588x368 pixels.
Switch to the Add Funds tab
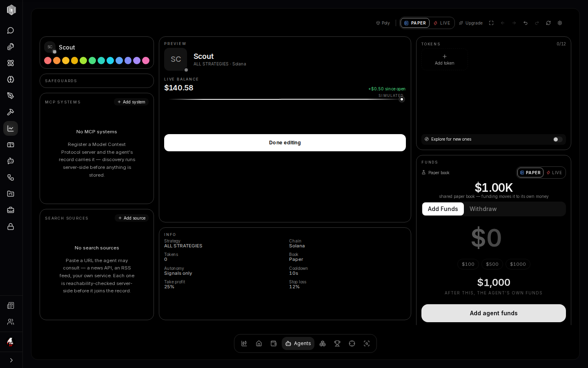443,209
